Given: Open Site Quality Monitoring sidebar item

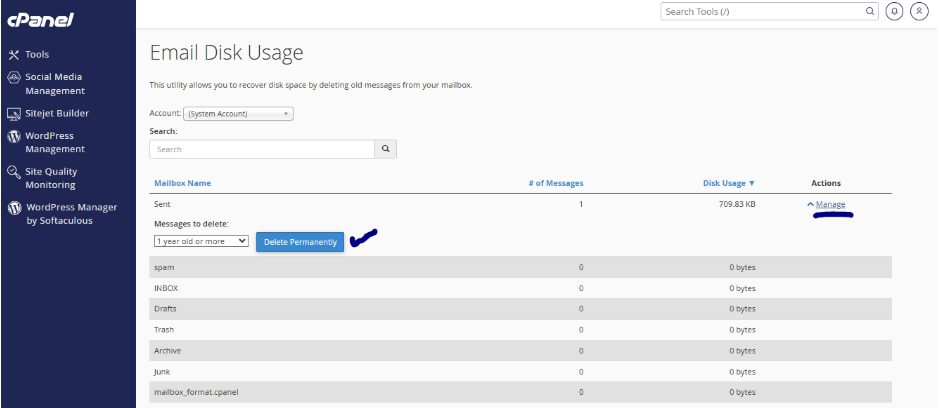Looking at the screenshot, I should (x=51, y=178).
